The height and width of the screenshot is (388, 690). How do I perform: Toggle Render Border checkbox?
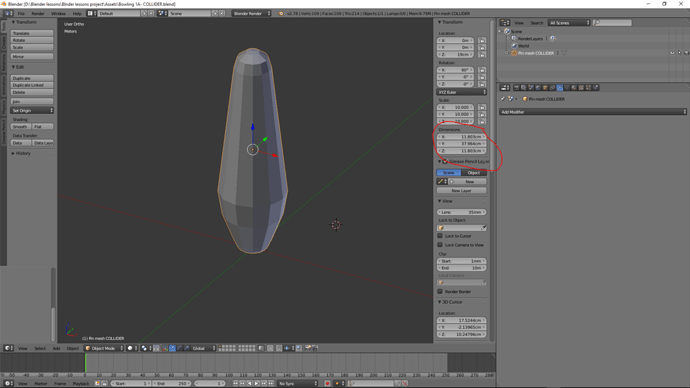(x=440, y=291)
